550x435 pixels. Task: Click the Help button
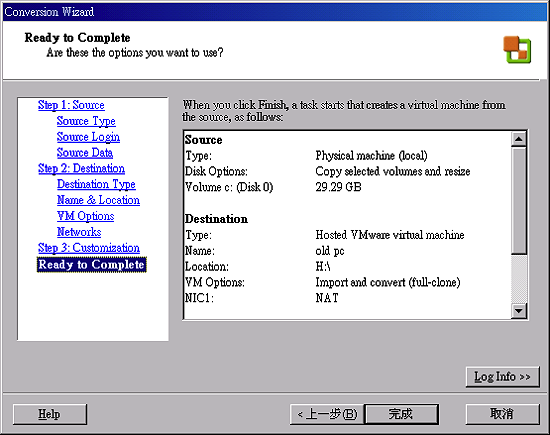pyautogui.click(x=50, y=414)
